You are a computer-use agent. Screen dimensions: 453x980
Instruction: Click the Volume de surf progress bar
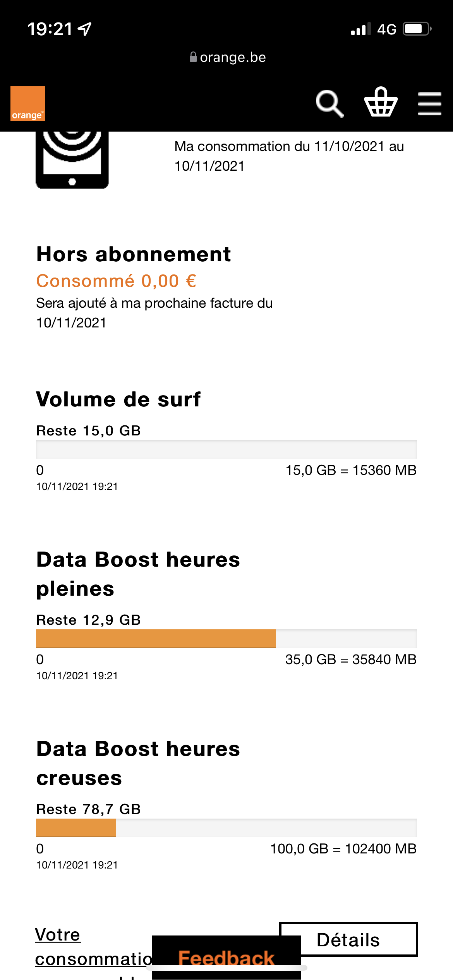pyautogui.click(x=226, y=449)
